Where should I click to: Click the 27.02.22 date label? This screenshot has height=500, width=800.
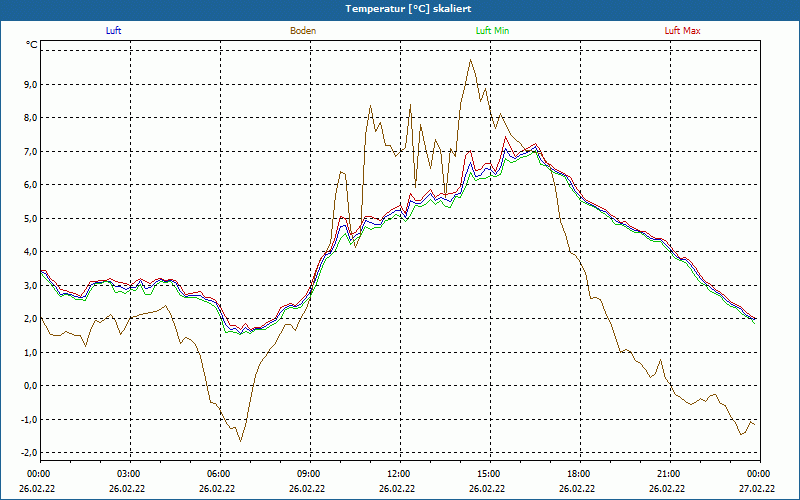click(x=757, y=488)
